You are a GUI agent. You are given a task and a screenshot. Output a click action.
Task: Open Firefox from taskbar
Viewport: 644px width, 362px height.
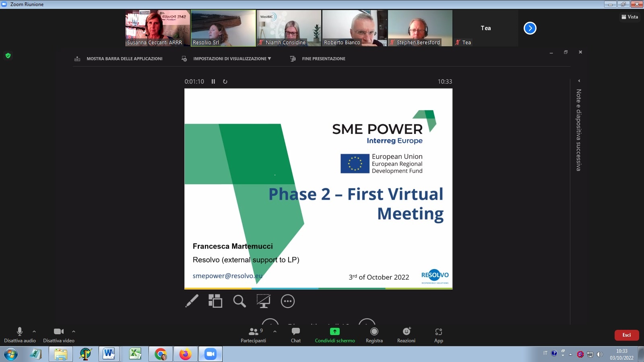[185, 354]
